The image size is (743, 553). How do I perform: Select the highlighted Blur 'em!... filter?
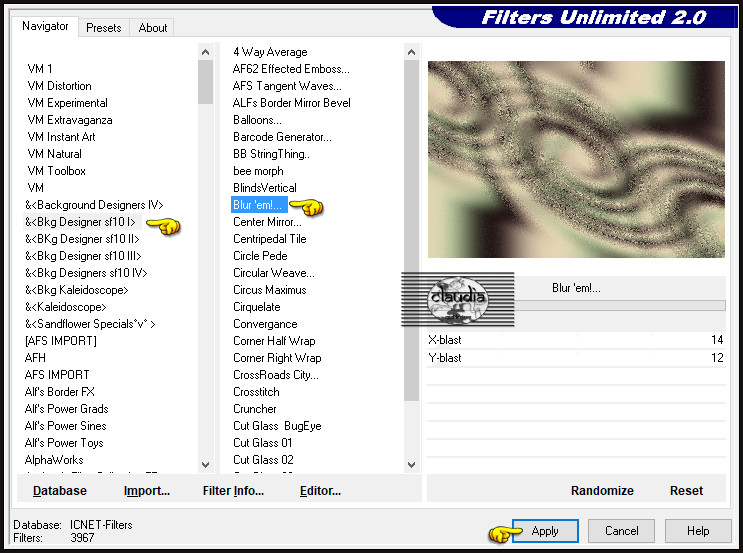tap(259, 205)
